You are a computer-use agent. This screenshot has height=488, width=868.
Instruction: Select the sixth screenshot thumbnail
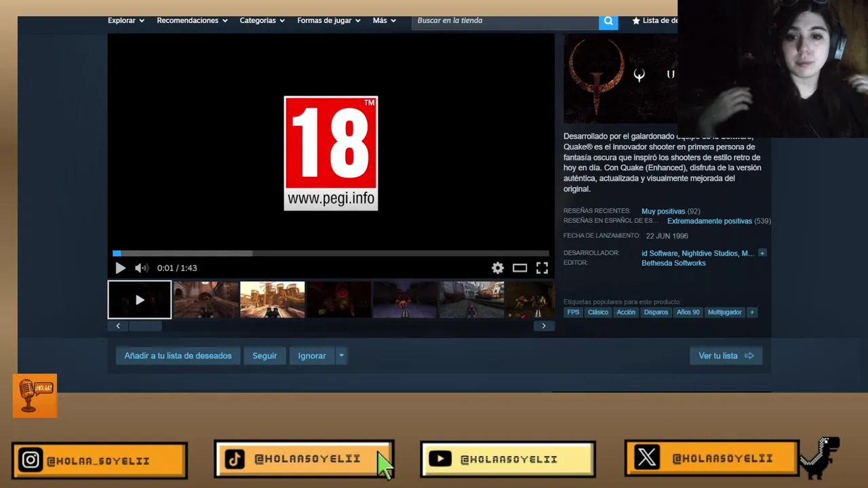tap(472, 300)
